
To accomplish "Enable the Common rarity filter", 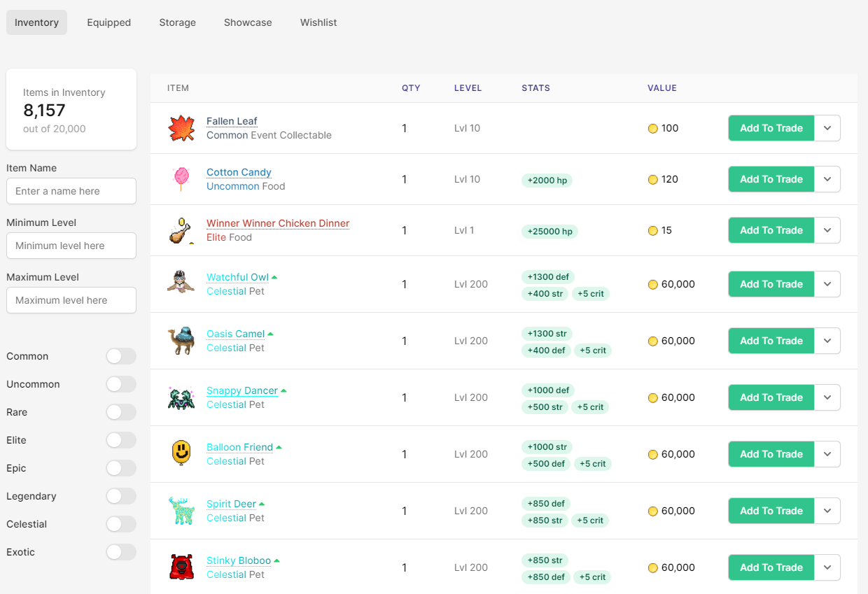I will tap(121, 356).
